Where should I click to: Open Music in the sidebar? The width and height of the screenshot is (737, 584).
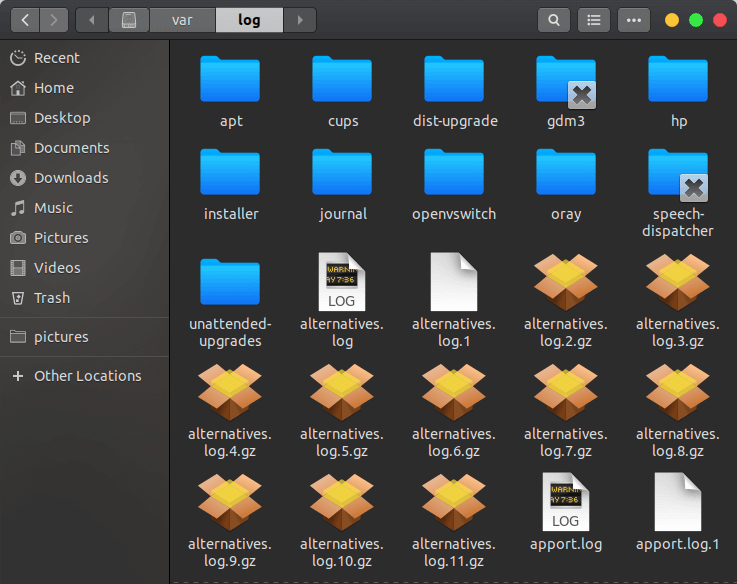pos(85,208)
